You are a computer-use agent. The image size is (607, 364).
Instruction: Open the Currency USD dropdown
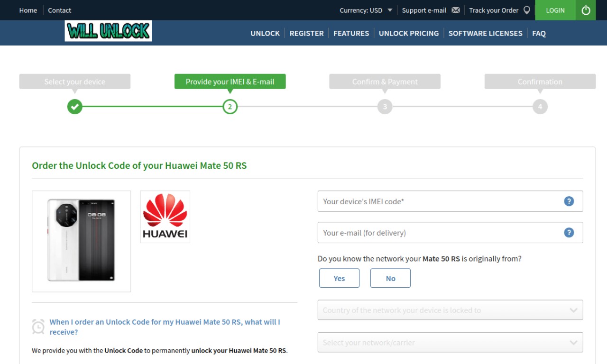pyautogui.click(x=366, y=10)
